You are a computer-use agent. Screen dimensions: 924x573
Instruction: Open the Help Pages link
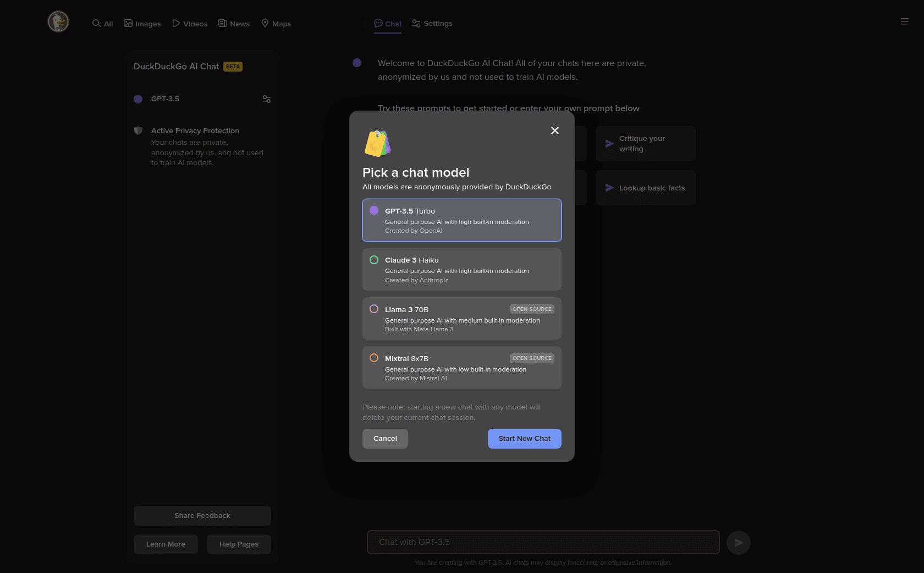239,544
